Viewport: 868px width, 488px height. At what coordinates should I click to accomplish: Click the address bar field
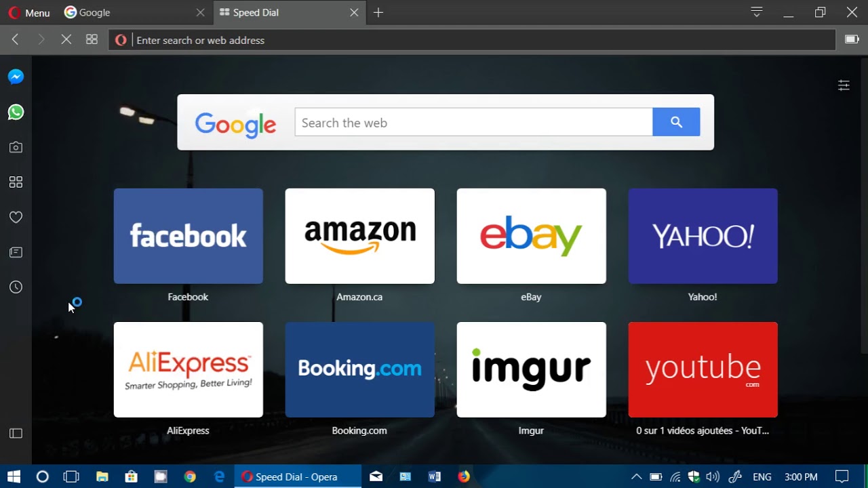472,40
